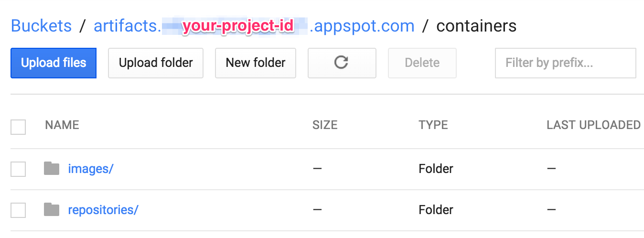Click the Upload folder button
This screenshot has height=238, width=644.
click(156, 63)
